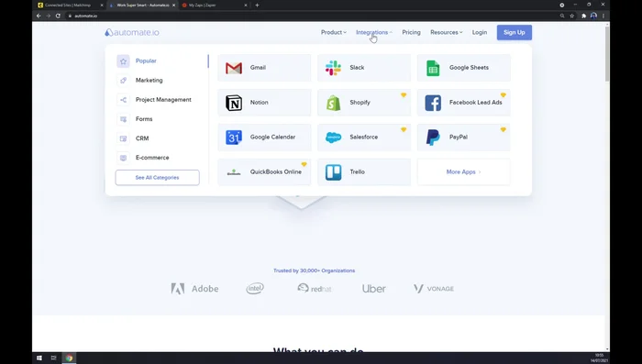This screenshot has height=364, width=642.
Task: Open the Pricing page
Action: coord(411,32)
